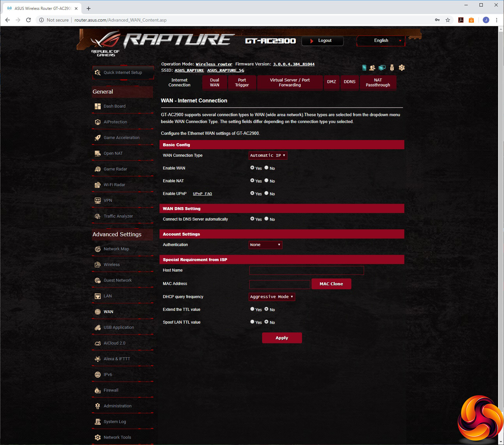Screen dimensions: 504x445
Task: Expand the WAN Connection Type dropdown
Action: tap(268, 155)
